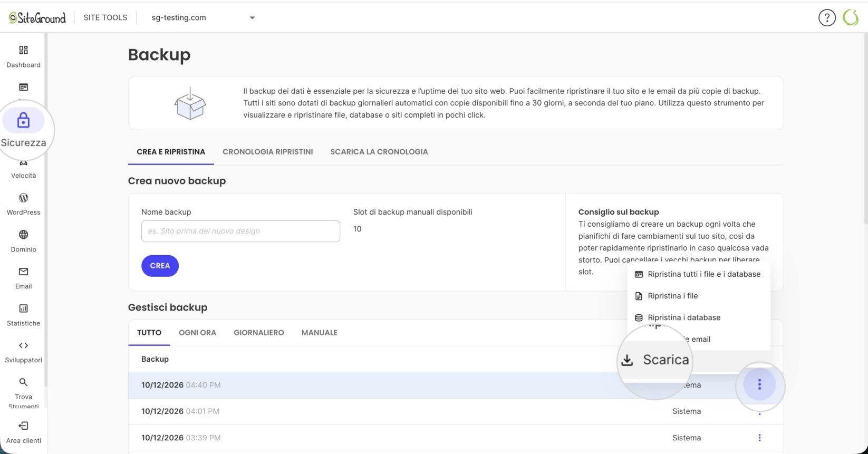This screenshot has width=868, height=454.
Task: Select the Tutto backup filter tab
Action: pyautogui.click(x=149, y=333)
